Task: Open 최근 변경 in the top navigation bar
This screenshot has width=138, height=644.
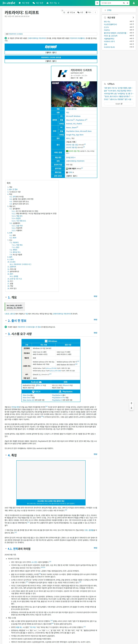Action: 24,3
